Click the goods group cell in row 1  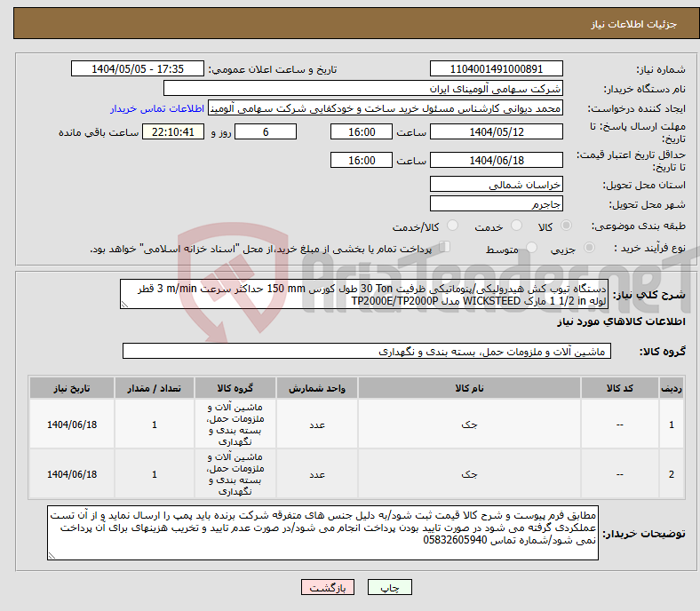click(235, 425)
